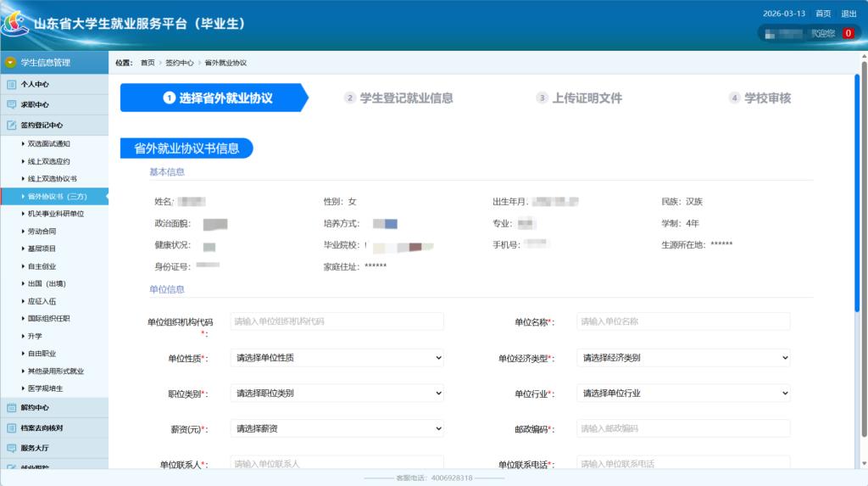Go to step 2 学生登记就业信息
868x486 pixels.
[x=398, y=98]
